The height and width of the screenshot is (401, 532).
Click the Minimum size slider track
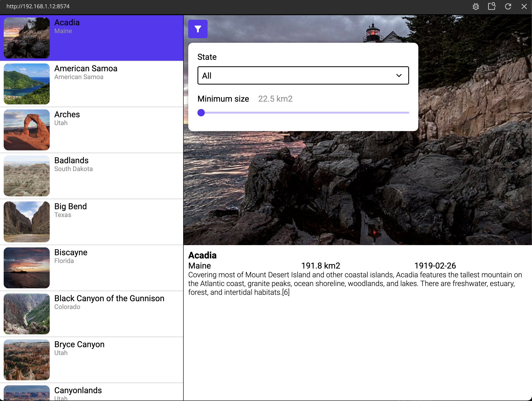[x=303, y=113]
